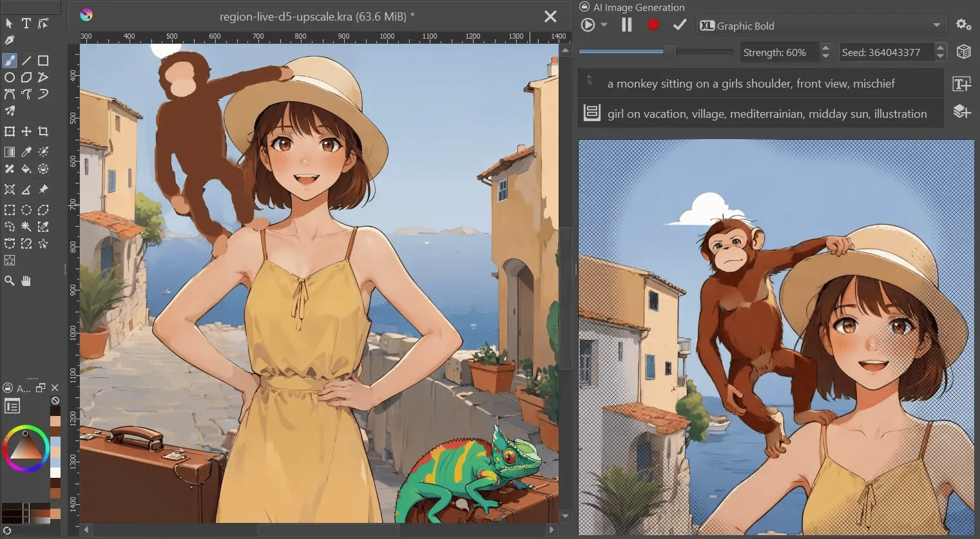The image size is (980, 539).
Task: Pause the live generation
Action: pos(626,24)
